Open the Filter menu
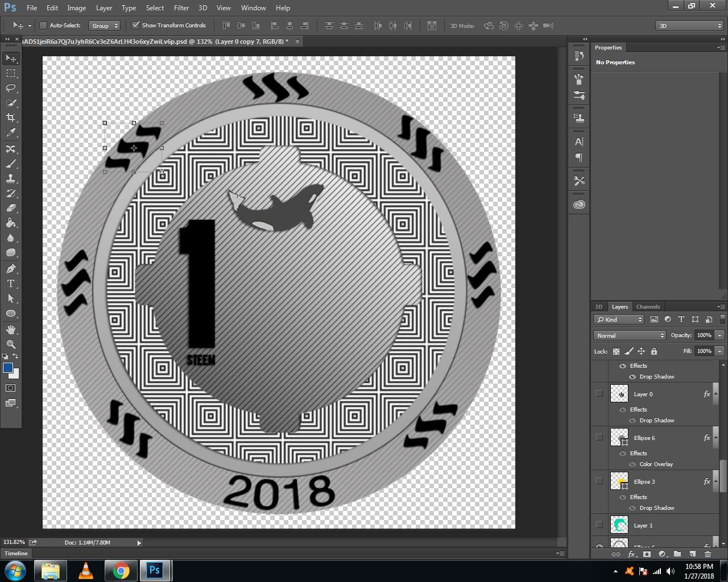The height and width of the screenshot is (582, 728). click(x=181, y=8)
